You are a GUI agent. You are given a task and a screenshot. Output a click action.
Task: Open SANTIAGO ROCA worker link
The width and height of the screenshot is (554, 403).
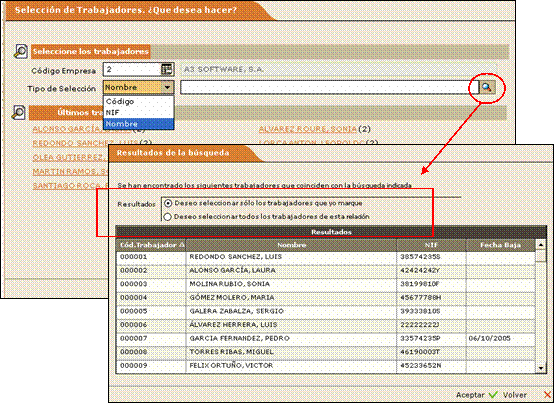click(x=70, y=186)
